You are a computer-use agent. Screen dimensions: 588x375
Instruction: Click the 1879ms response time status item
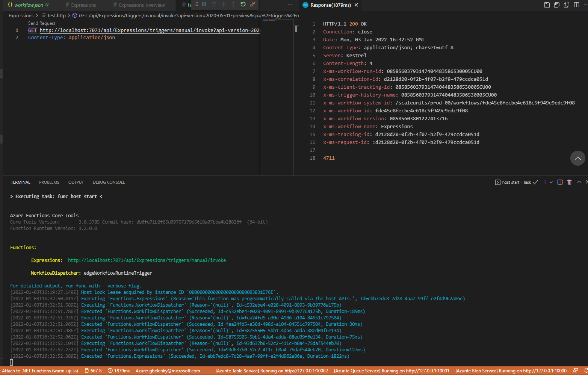(119, 371)
